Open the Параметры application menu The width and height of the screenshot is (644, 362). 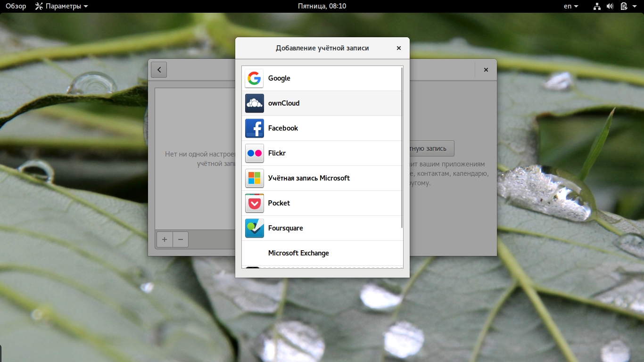point(61,6)
